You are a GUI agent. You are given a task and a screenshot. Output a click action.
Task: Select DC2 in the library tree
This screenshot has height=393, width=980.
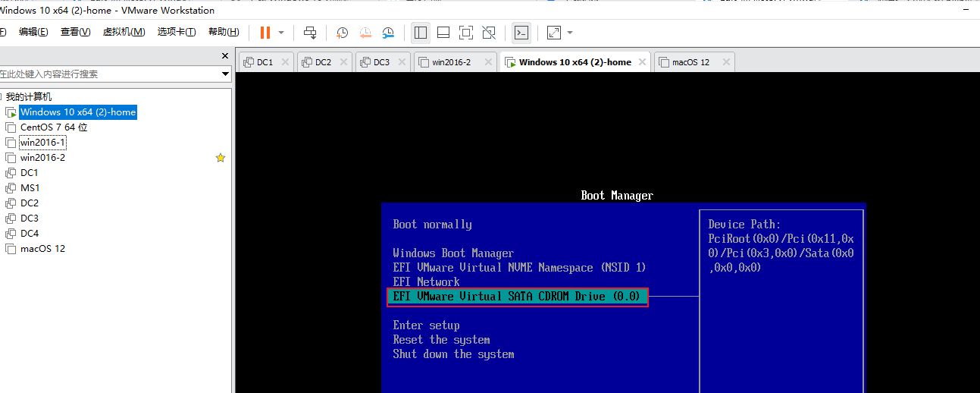coord(30,203)
